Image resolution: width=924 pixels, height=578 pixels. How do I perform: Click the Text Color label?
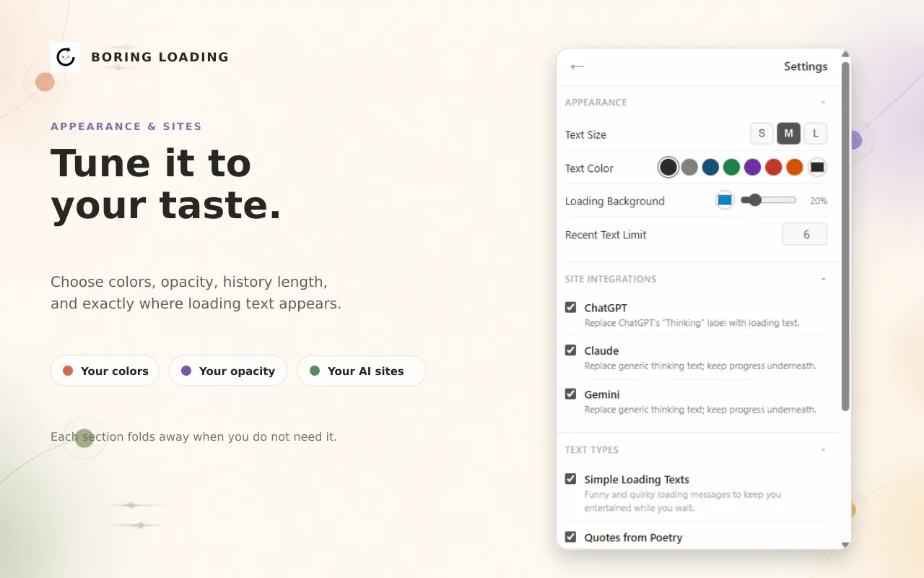tap(589, 168)
